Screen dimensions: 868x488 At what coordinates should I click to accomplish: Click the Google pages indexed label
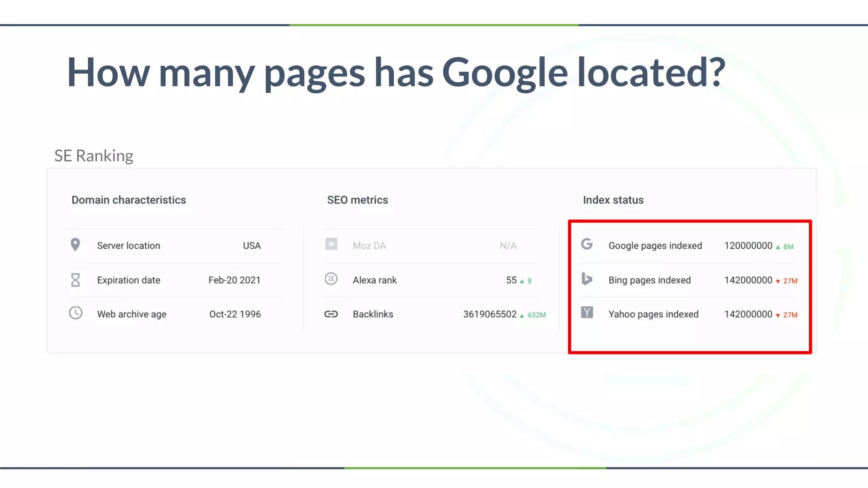[x=655, y=246]
